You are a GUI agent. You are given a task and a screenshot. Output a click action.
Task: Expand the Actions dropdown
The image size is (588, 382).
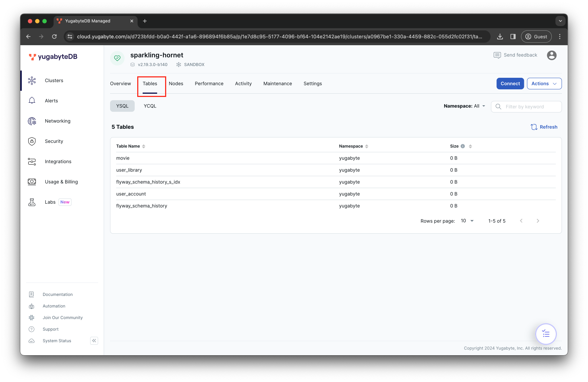click(x=544, y=84)
